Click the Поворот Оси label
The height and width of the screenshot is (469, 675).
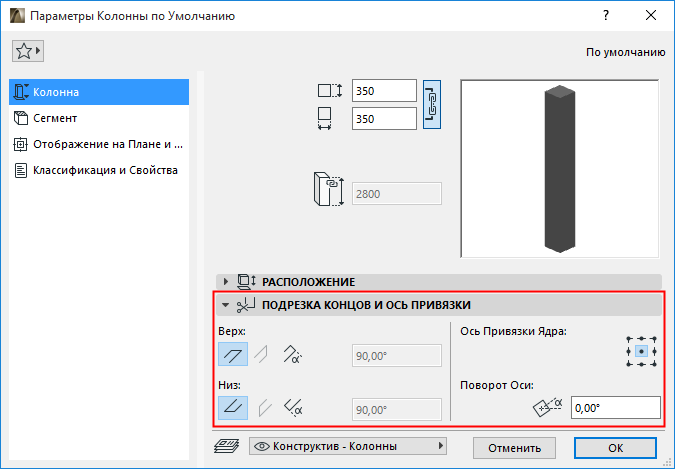click(x=497, y=385)
